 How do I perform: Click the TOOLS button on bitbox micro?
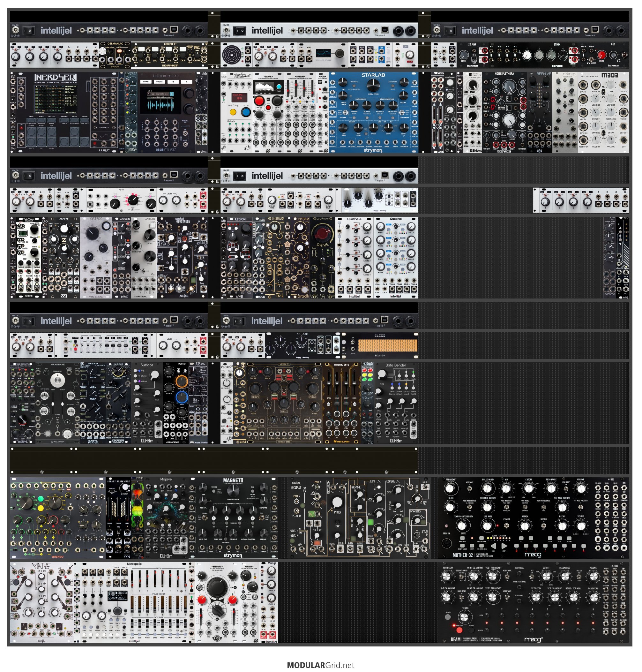(x=160, y=82)
